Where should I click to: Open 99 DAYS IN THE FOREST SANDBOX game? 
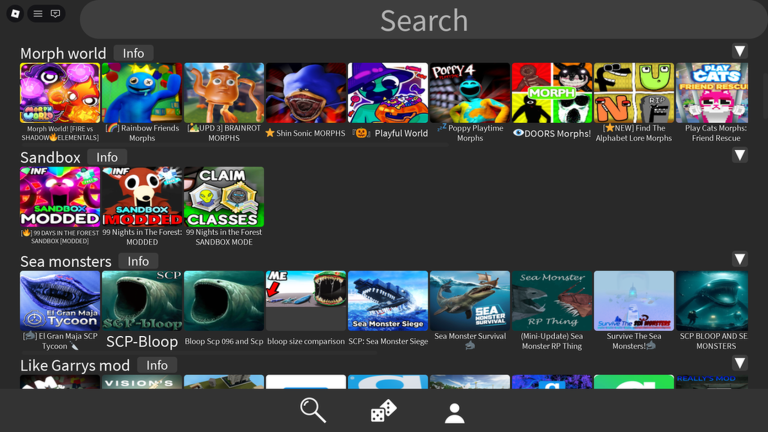[x=60, y=197]
